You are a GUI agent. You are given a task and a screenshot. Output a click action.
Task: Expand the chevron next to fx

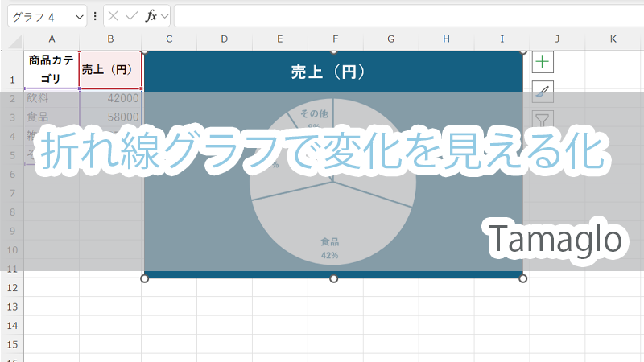point(164,16)
